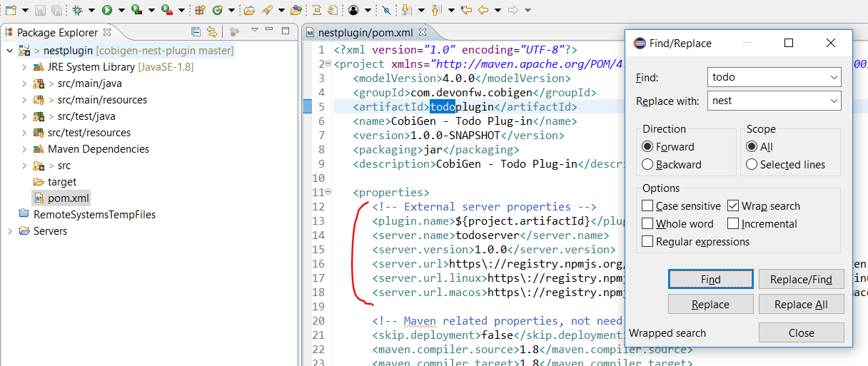Viewport: 868px width, 366px height.
Task: Click the Replace All button
Action: (801, 305)
